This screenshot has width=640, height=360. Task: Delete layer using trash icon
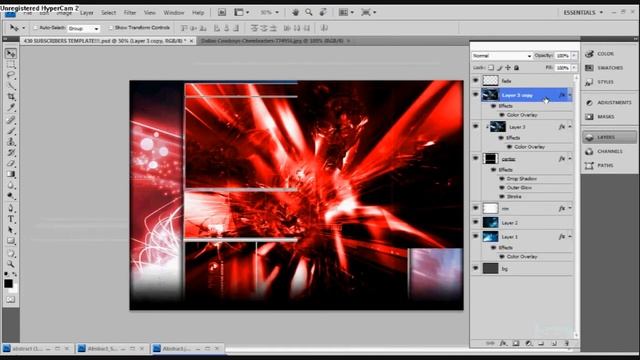tap(567, 343)
